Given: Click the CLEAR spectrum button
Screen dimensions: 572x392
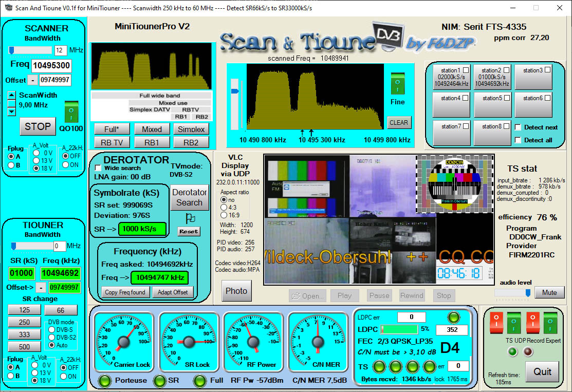Looking at the screenshot, I should click(x=399, y=122).
